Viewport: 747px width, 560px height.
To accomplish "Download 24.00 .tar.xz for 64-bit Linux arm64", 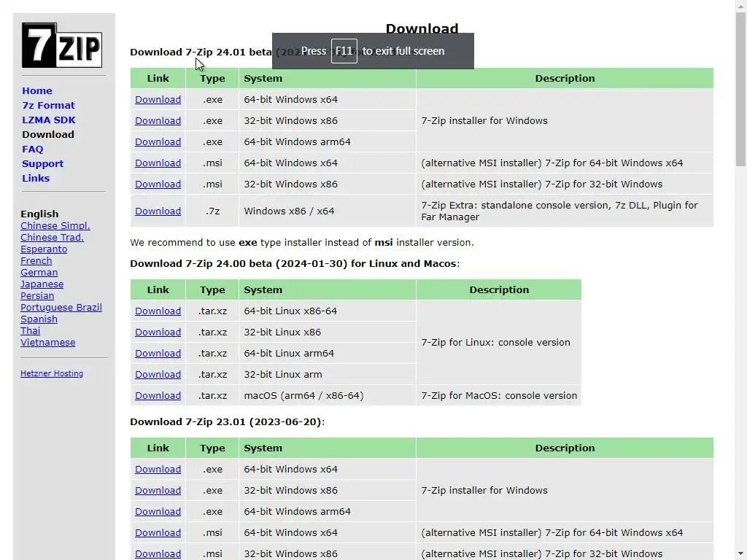I will tap(158, 354).
